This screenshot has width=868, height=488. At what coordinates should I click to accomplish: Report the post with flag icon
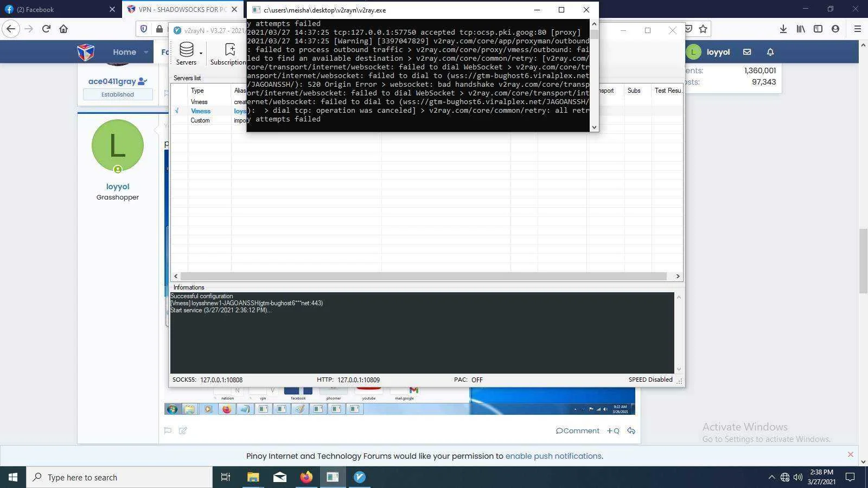[168, 431]
